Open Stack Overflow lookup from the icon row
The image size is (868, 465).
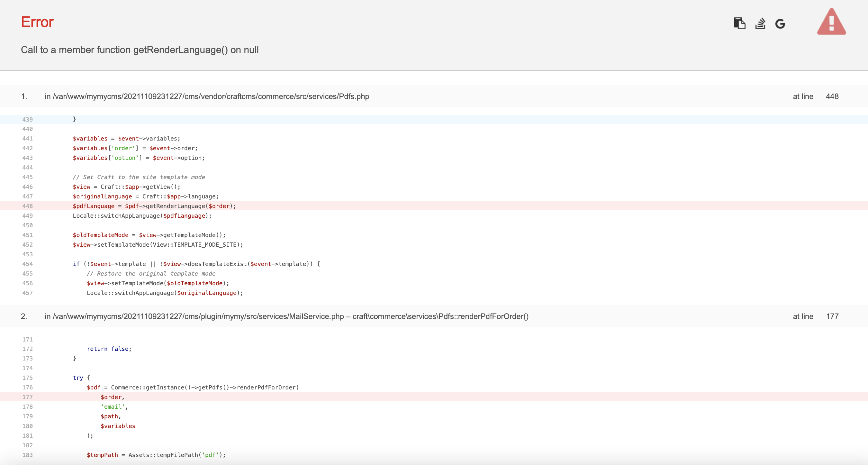pos(761,23)
